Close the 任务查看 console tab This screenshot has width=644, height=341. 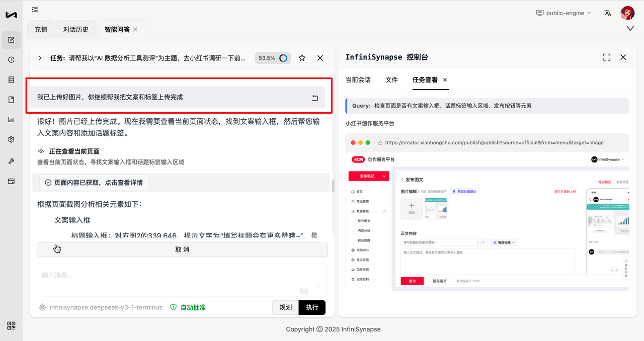[x=445, y=80]
